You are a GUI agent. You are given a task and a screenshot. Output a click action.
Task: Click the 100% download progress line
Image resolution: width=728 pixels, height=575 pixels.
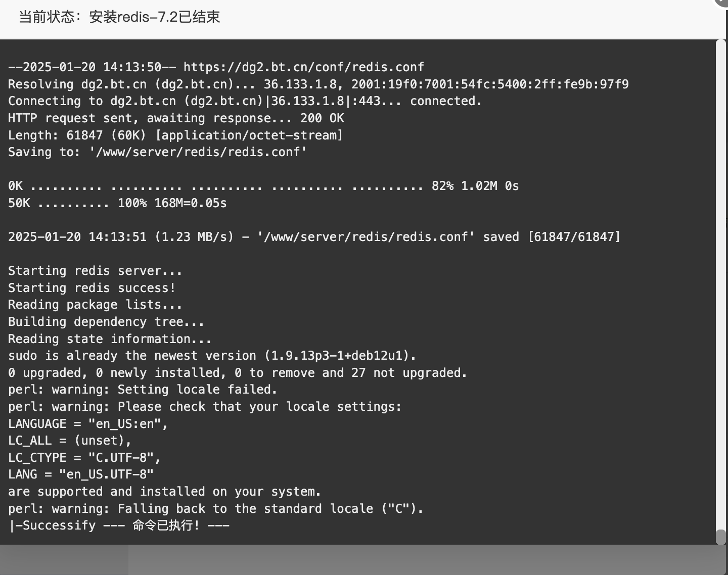[117, 203]
